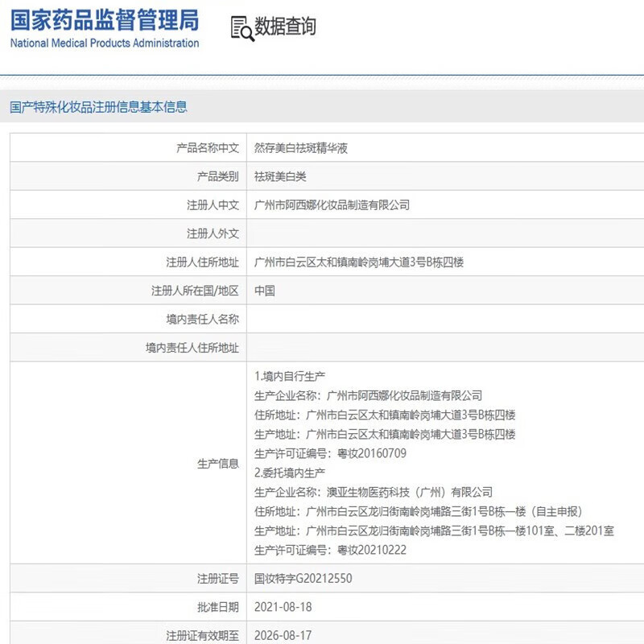
Task: Click the 数据查询 magnifier document icon
Action: click(x=242, y=27)
